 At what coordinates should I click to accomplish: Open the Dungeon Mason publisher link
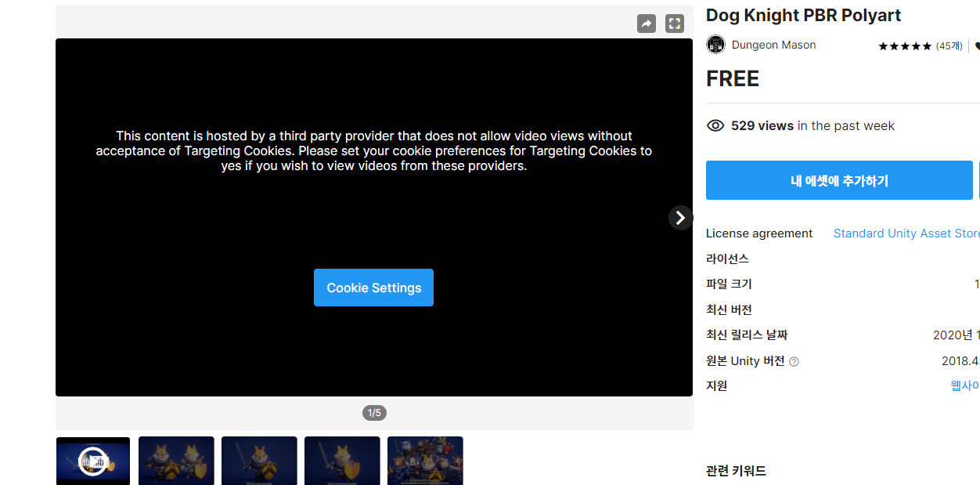[x=773, y=45]
